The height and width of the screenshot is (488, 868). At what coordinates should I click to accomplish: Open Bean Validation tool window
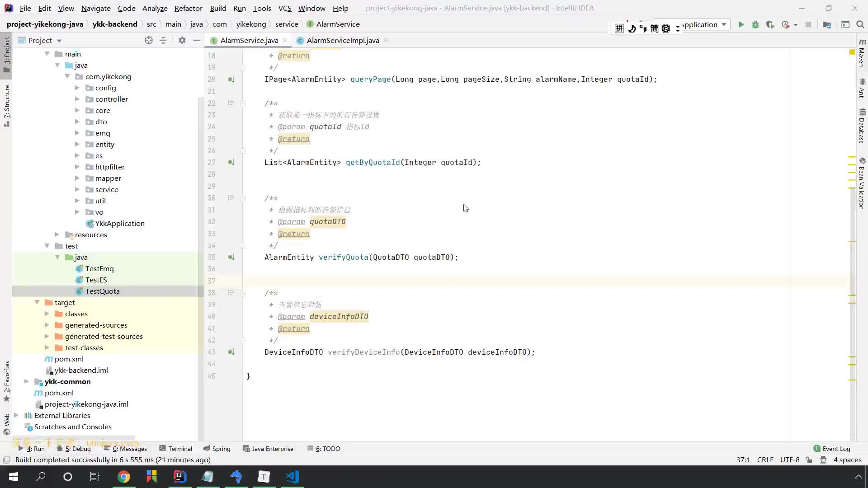(x=862, y=183)
